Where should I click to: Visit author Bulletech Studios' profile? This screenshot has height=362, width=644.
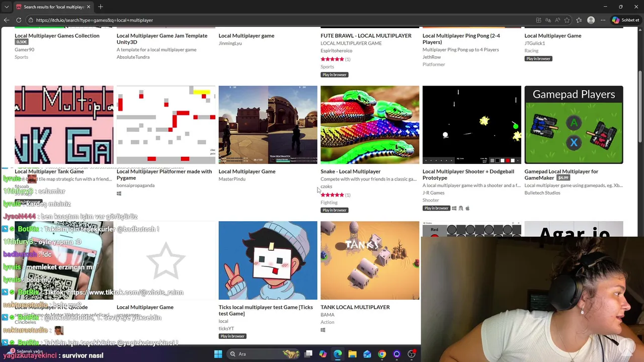pos(542,193)
